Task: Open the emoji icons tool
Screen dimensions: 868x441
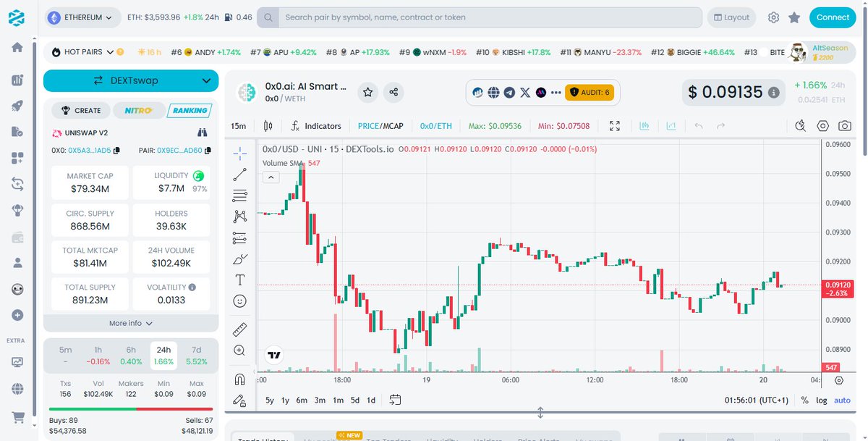Action: pos(239,301)
